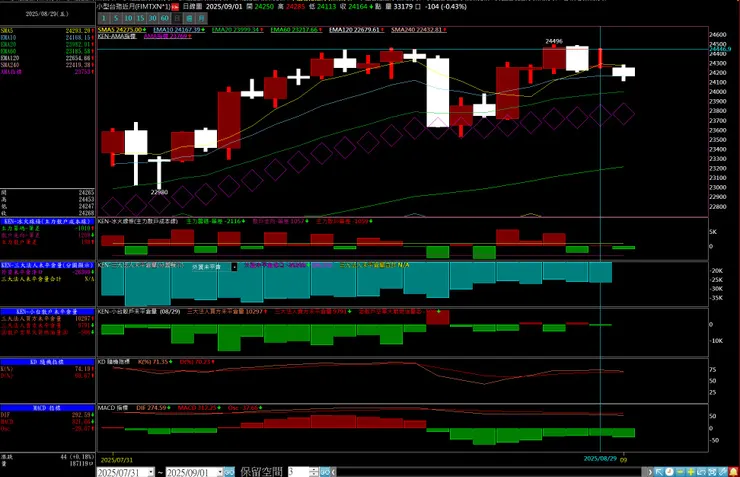Viewport: 740px width, 477px height.
Task: Click the blue KD 隨機指標 panel header
Action: click(x=47, y=362)
